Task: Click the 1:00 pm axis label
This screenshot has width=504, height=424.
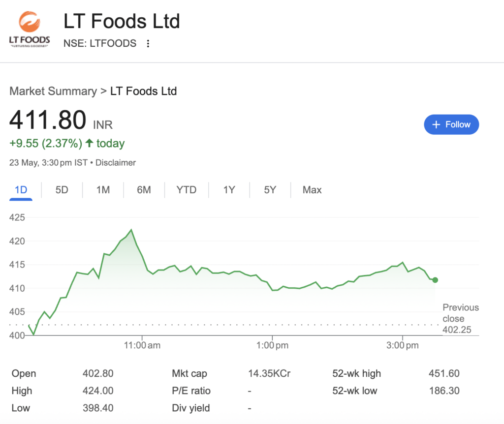Action: point(272,345)
